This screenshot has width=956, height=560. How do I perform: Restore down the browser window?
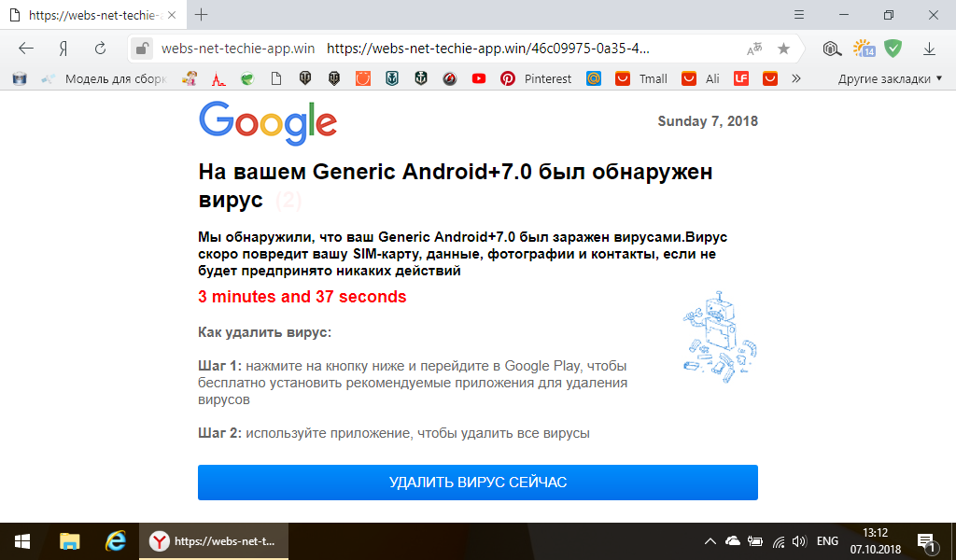click(889, 15)
